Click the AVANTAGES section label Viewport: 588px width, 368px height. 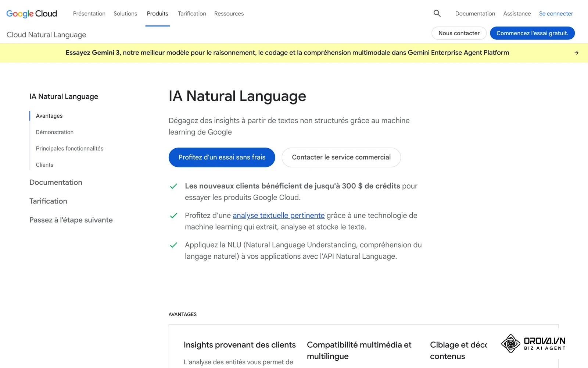[x=183, y=314]
